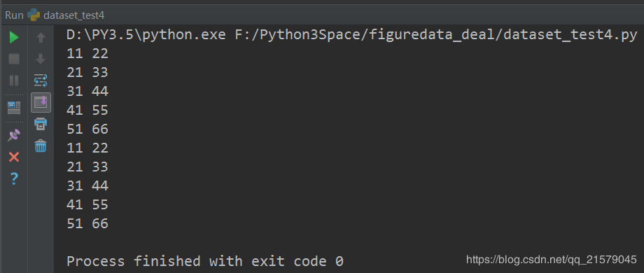Screen dimensions: 644x273
Task: Click the Run tool window label
Action: click(x=14, y=15)
